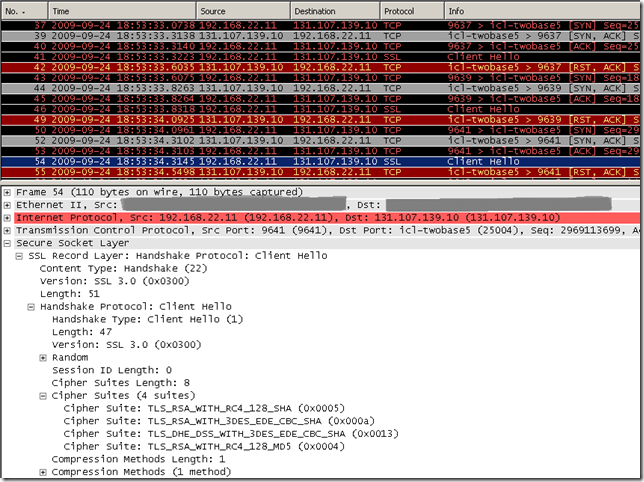This screenshot has width=644, height=482.
Task: Select Cipher Suites Length: 8 field
Action: click(x=121, y=383)
